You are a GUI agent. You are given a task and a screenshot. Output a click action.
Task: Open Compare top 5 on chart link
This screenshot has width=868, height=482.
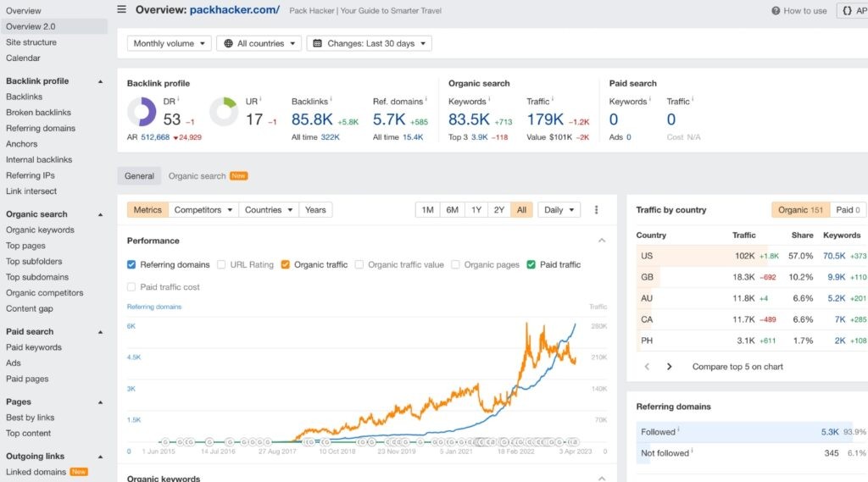[737, 367]
